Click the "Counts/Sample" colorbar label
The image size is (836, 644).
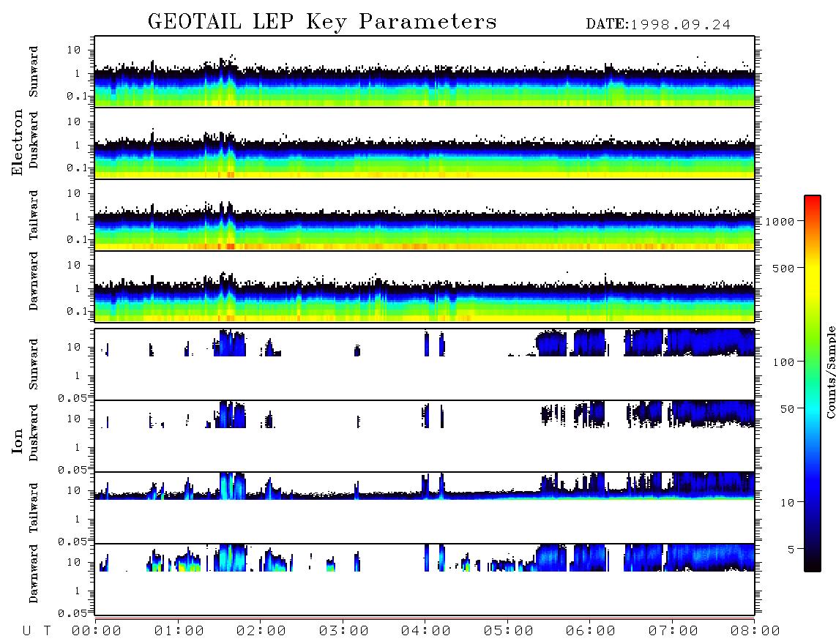(x=830, y=372)
